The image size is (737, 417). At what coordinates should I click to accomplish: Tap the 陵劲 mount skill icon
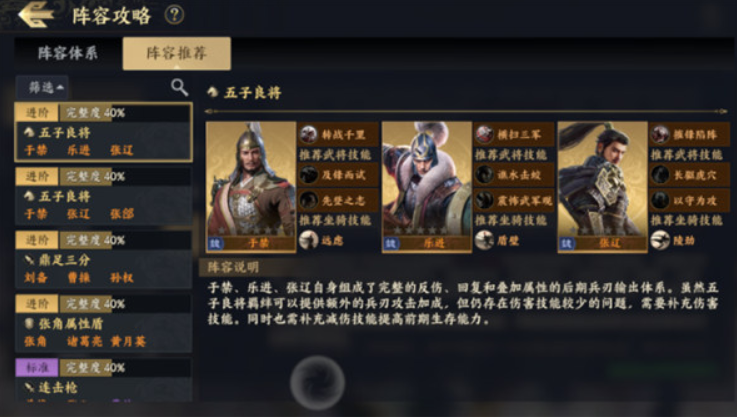point(660,240)
